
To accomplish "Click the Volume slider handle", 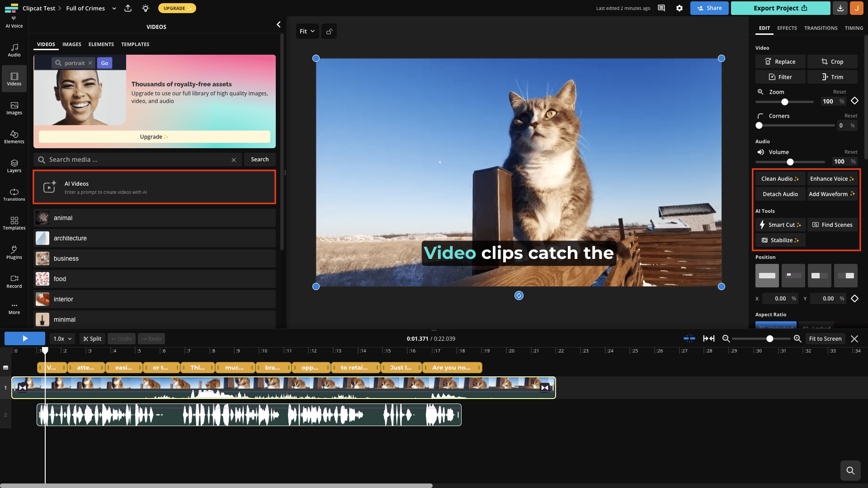I will click(x=790, y=162).
